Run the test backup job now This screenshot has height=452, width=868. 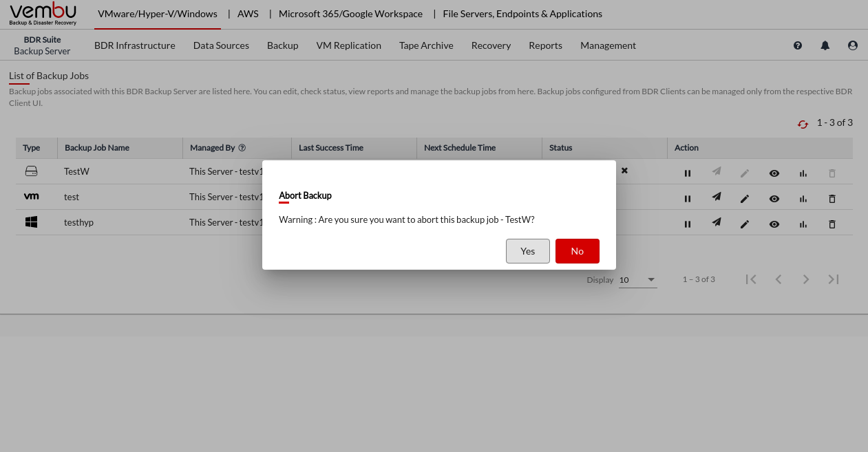pyautogui.click(x=716, y=197)
